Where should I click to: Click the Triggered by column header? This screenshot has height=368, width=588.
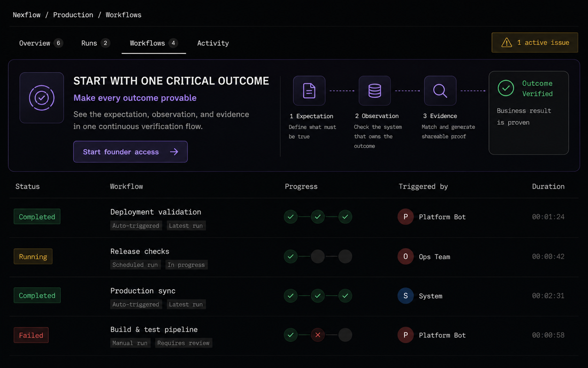tap(423, 186)
